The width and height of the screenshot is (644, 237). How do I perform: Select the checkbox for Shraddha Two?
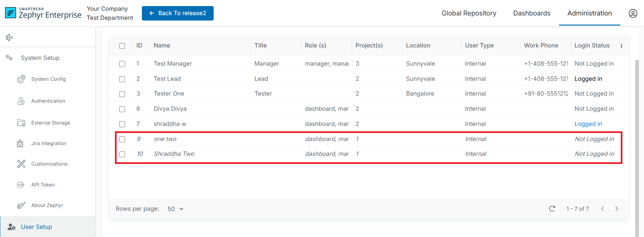pos(122,154)
